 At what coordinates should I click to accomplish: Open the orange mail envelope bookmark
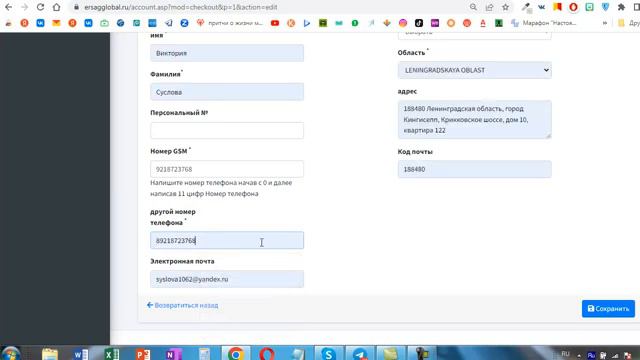tap(56, 23)
